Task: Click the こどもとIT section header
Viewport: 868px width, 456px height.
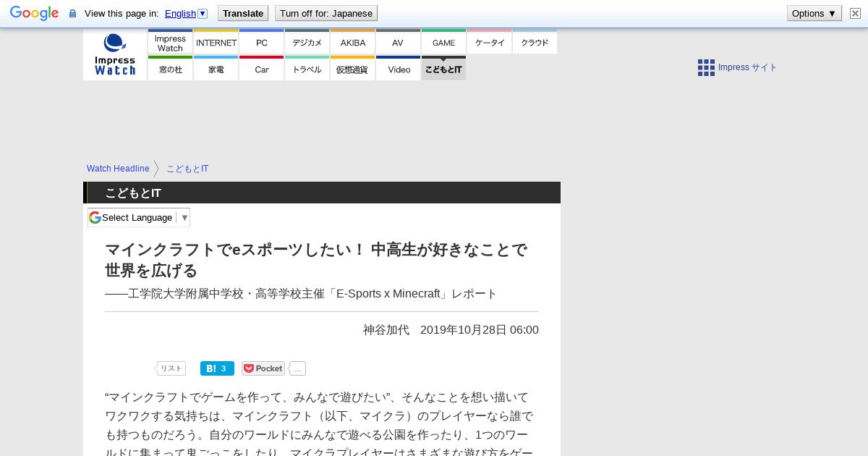Action: pyautogui.click(x=322, y=193)
